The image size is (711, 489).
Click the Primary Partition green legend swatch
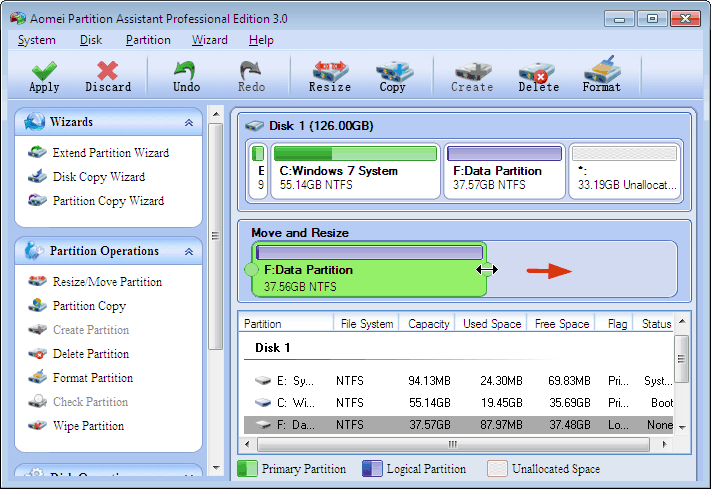click(x=247, y=469)
